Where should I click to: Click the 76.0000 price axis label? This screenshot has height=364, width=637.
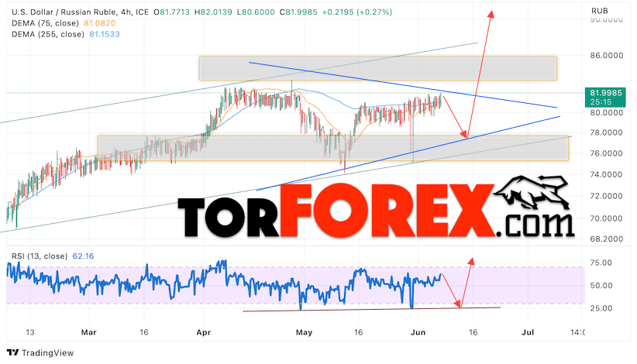607,153
